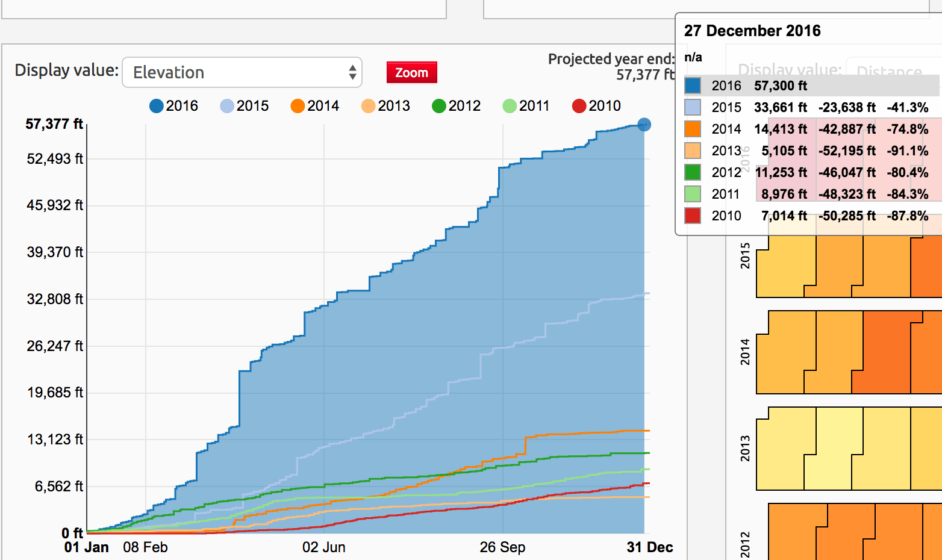Hide the 2013 series via legend

coord(368,106)
